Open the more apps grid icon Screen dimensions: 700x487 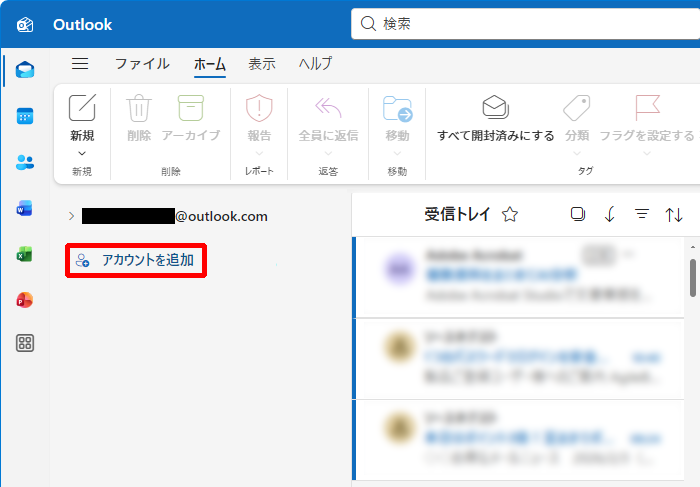point(25,344)
